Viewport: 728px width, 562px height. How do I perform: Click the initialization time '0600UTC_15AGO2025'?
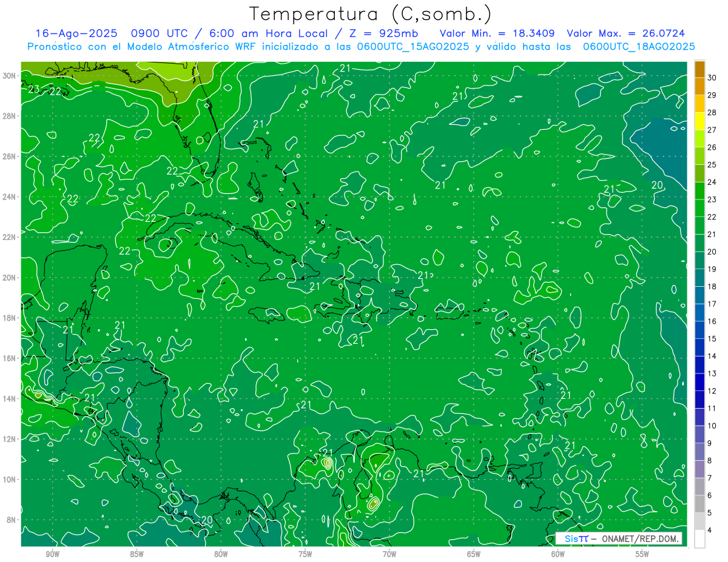413,47
